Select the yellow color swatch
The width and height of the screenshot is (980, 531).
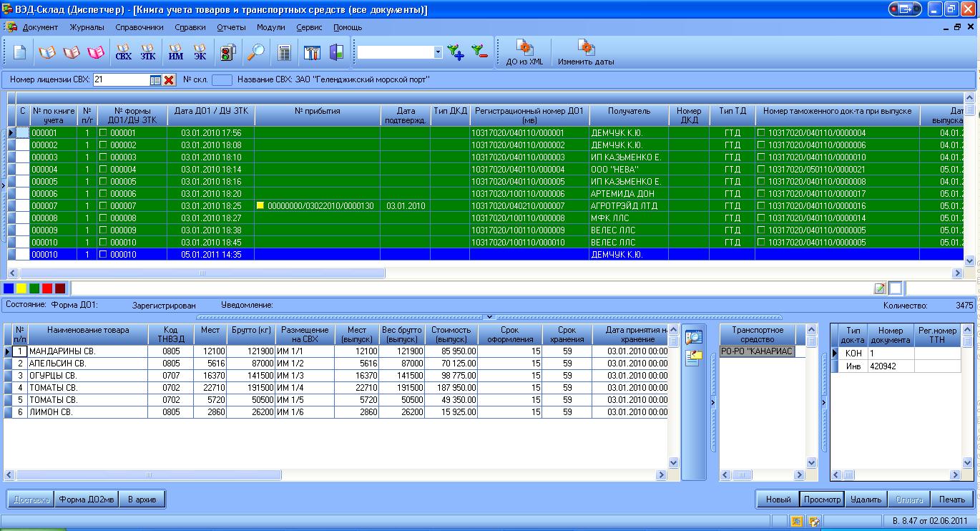point(21,288)
